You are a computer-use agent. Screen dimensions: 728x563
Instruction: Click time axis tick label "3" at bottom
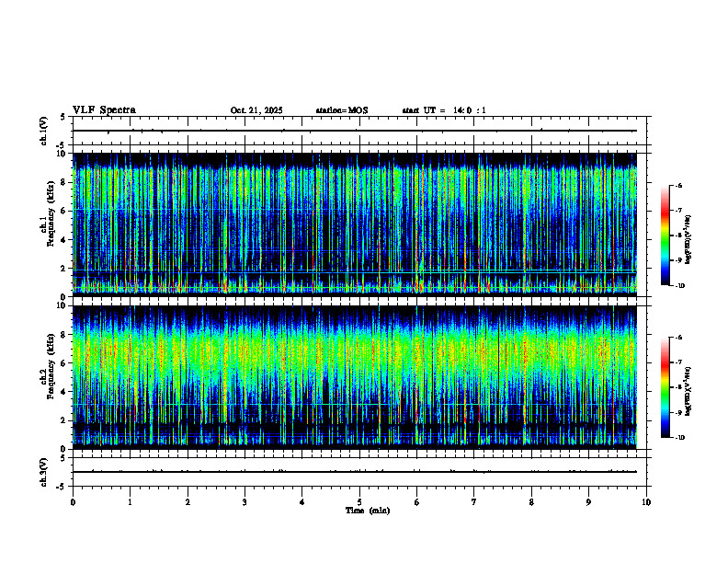click(245, 502)
